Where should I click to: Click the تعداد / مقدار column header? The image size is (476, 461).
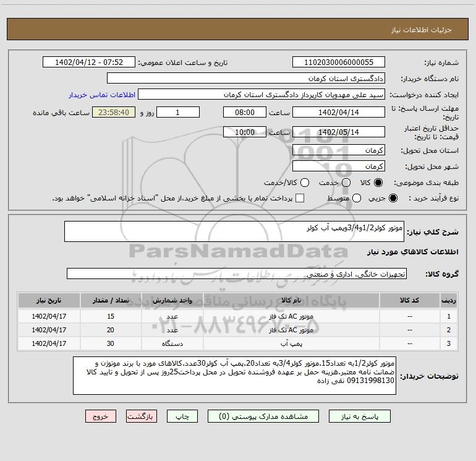(x=111, y=300)
